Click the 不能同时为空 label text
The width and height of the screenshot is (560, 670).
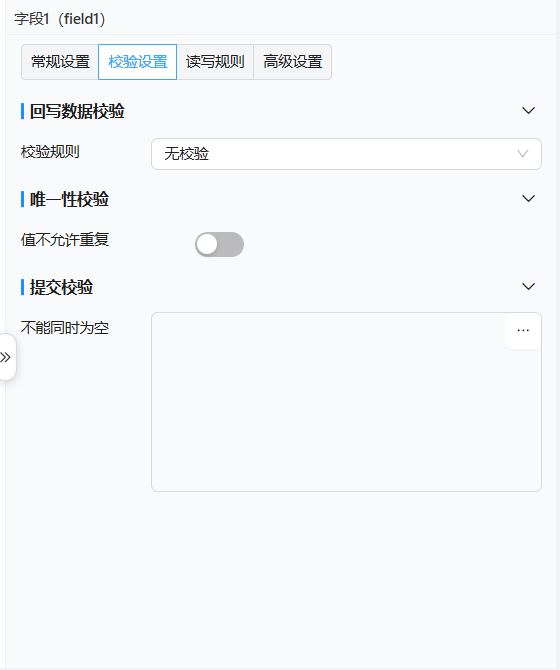click(x=65, y=328)
